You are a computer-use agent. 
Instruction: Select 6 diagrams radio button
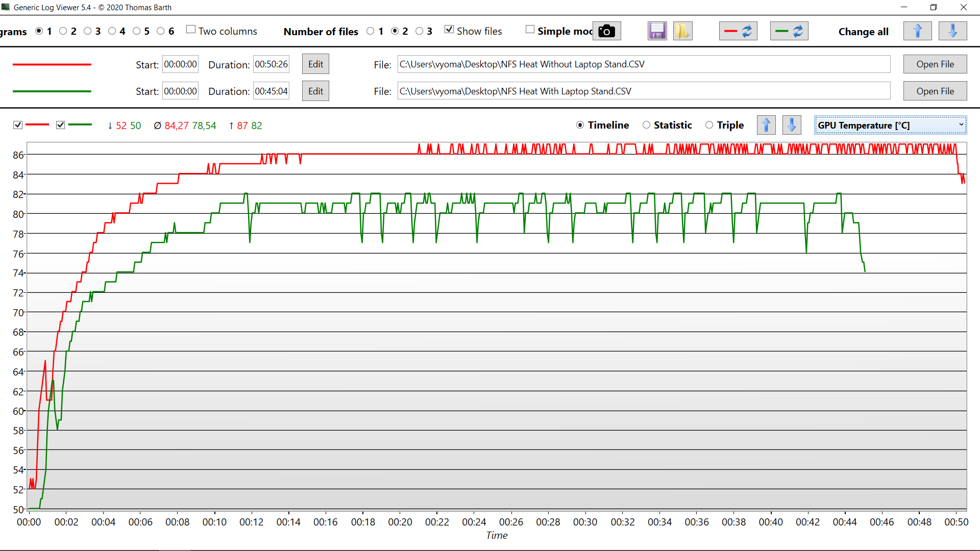(x=161, y=31)
